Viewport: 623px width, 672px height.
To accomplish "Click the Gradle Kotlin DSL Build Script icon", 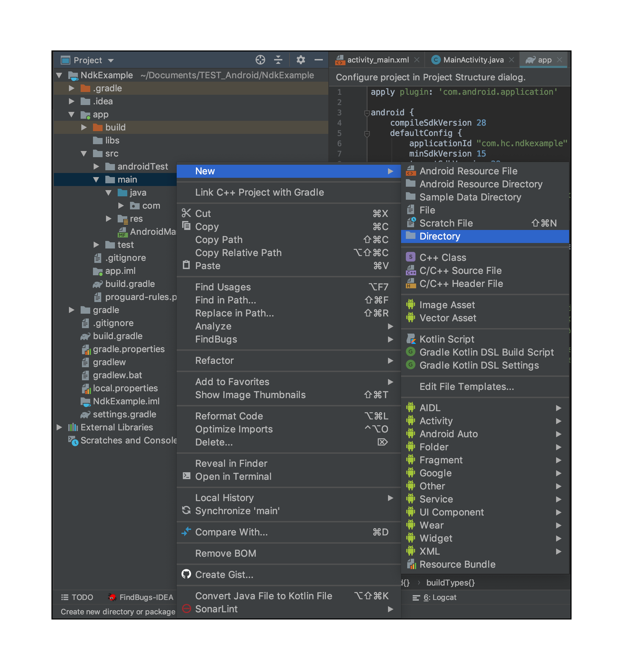I will [411, 352].
